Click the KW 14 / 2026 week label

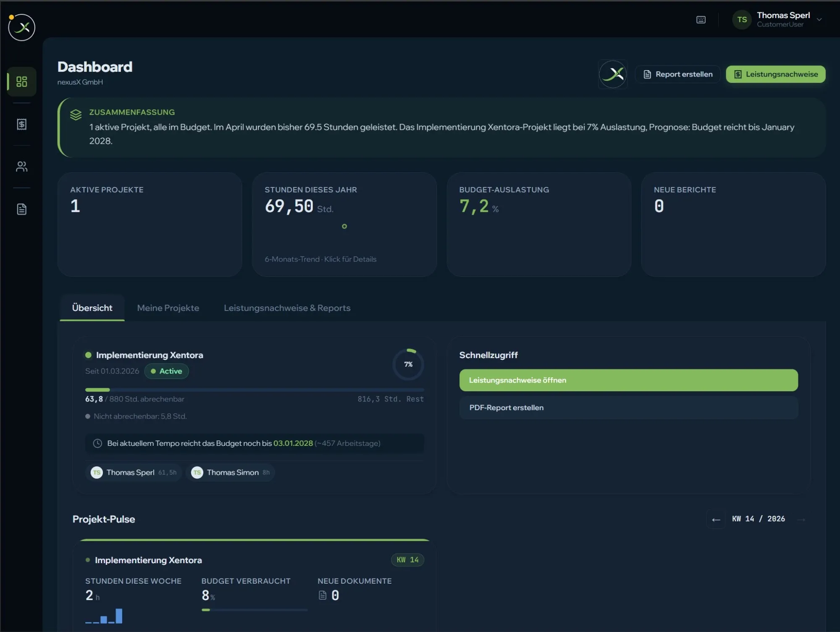[759, 519]
